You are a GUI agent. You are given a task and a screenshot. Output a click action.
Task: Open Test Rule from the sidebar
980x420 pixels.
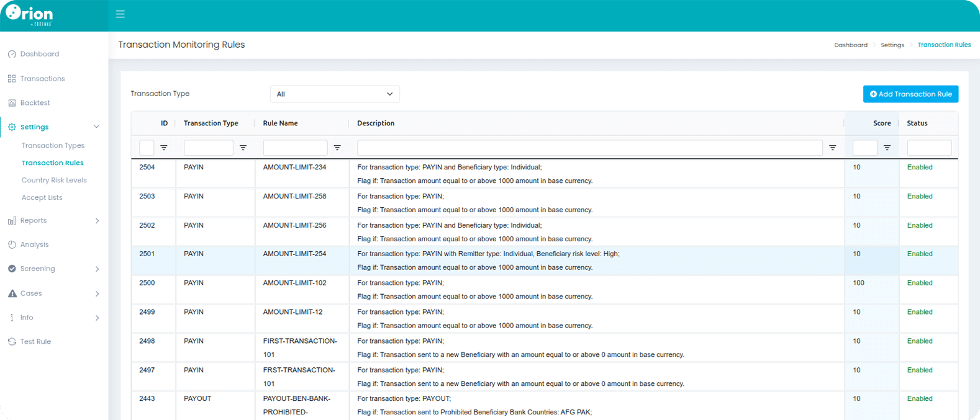tap(35, 342)
